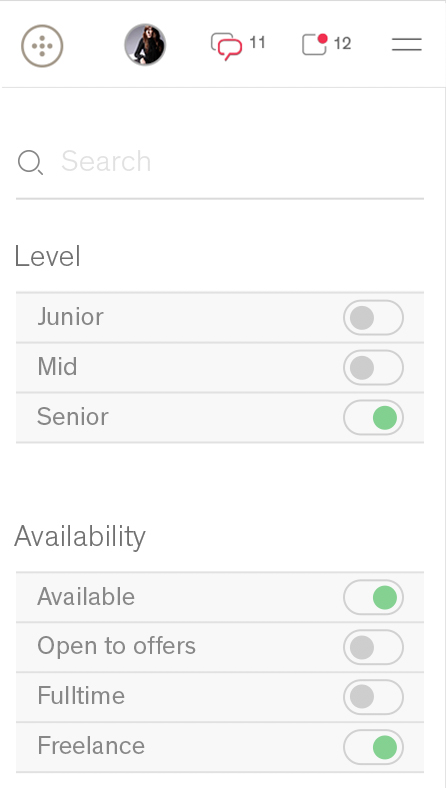Turn off the Freelance toggle

pyautogui.click(x=374, y=746)
